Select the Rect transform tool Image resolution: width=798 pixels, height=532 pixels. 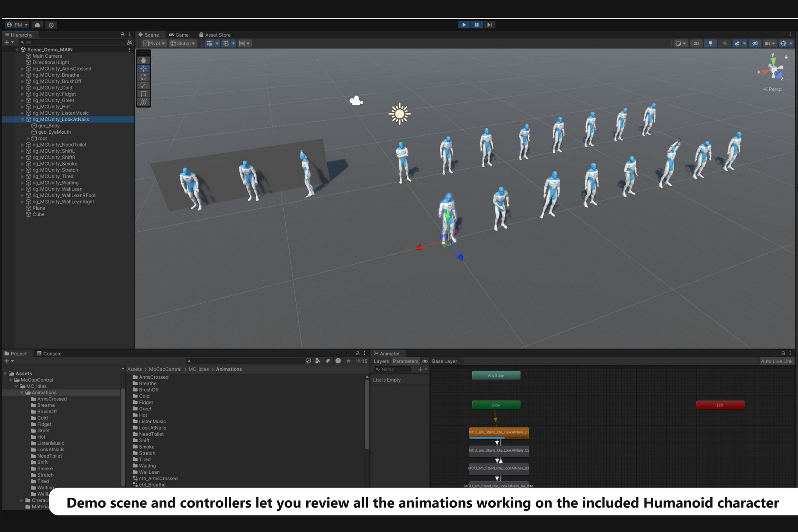click(x=143, y=94)
